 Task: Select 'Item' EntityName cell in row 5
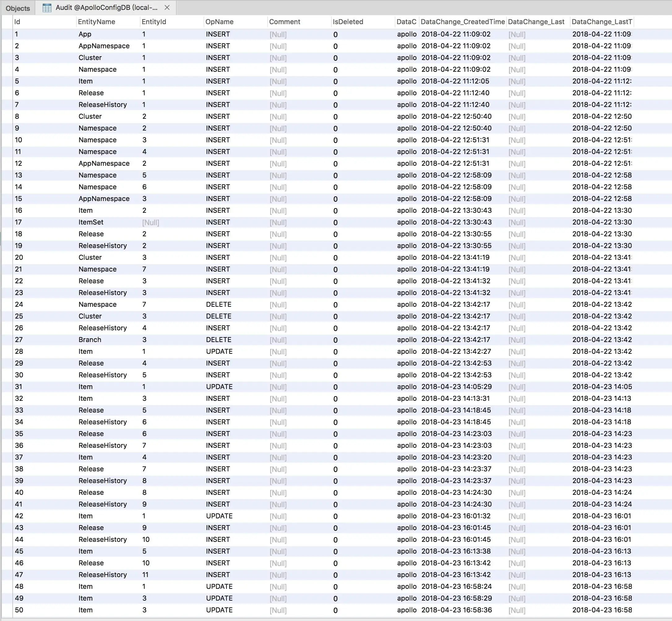(85, 81)
